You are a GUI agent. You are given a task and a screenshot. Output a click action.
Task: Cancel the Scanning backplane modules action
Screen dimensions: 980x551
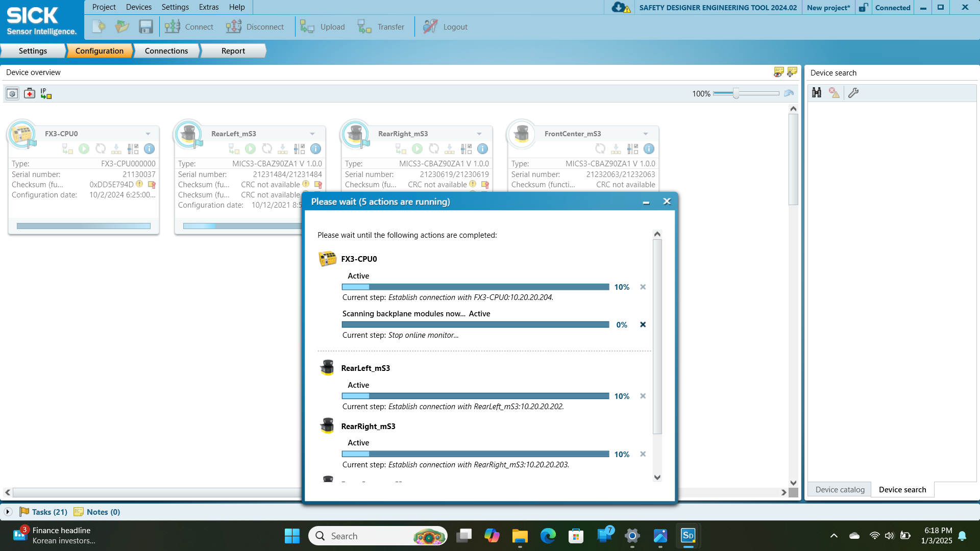[643, 324]
